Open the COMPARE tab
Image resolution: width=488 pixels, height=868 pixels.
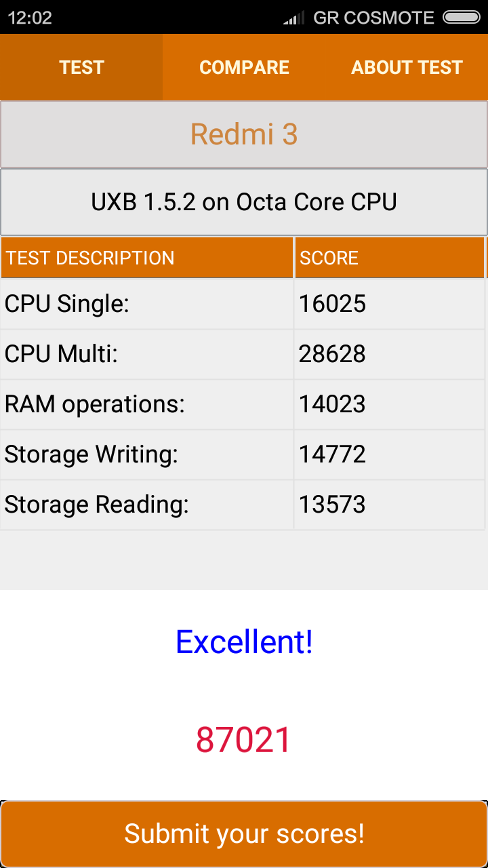click(244, 67)
